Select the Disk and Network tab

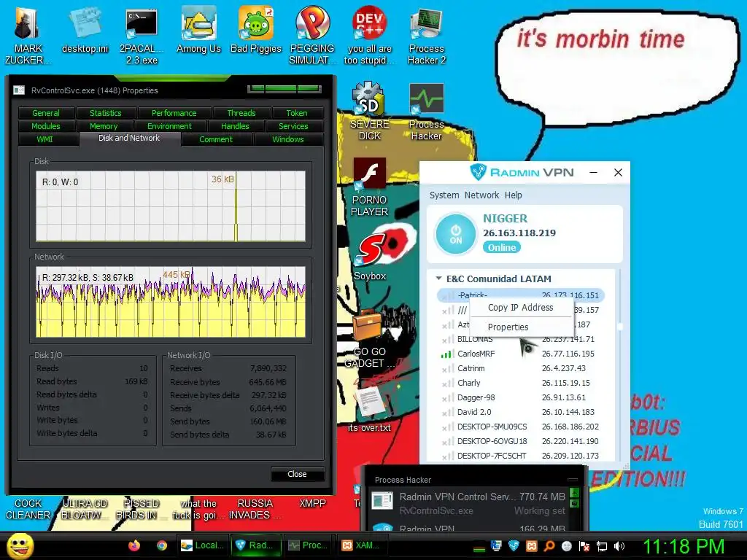coord(129,138)
